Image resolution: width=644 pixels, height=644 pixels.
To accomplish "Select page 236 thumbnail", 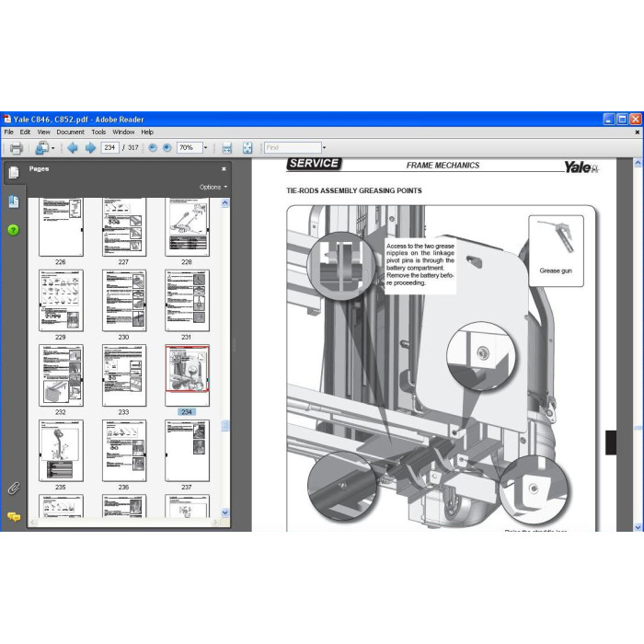I will pyautogui.click(x=124, y=451).
